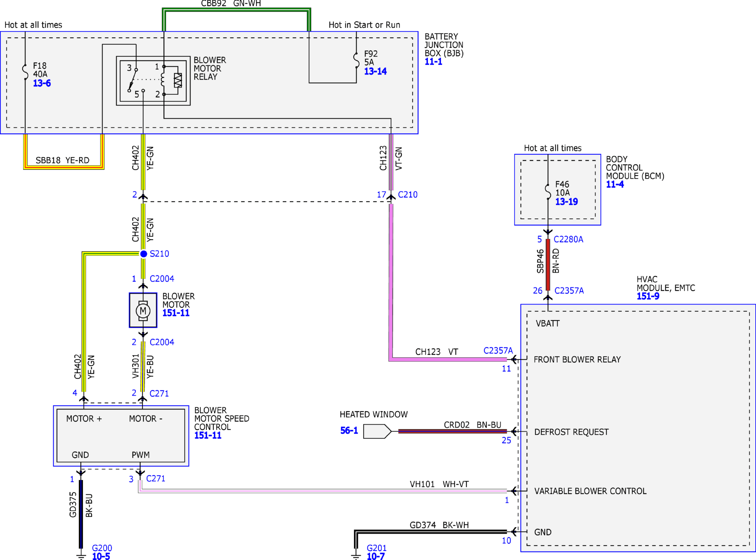Select the C2004 pin 2 connector label

click(162, 342)
